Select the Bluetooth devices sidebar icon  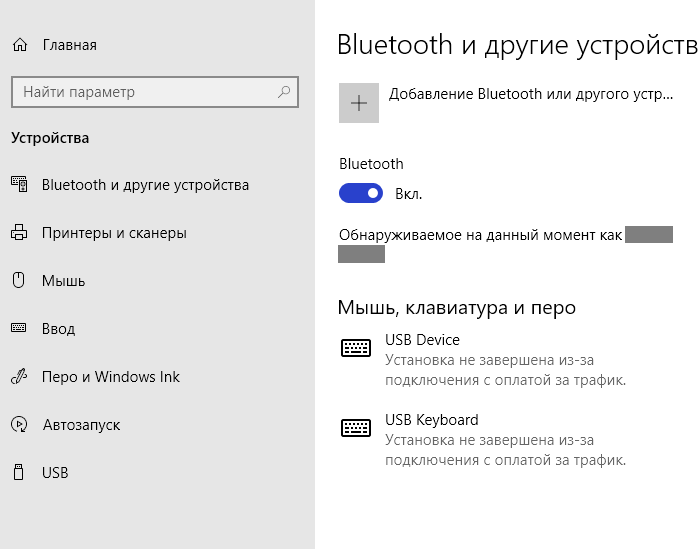[19, 184]
